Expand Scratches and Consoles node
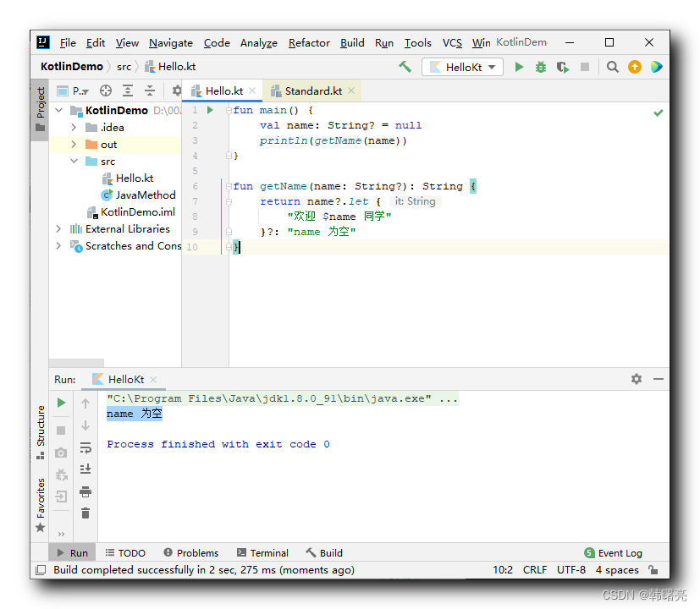Viewport: 700px width, 609px height. click(59, 246)
